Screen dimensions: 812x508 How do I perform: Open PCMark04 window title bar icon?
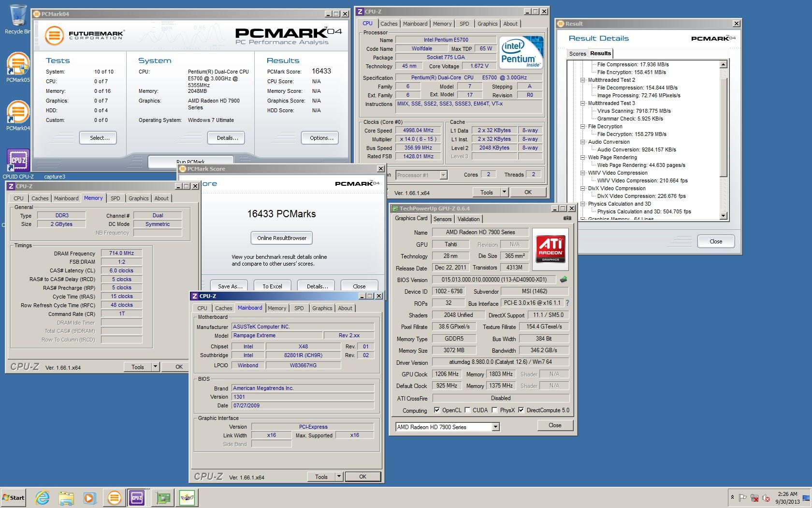tap(37, 14)
